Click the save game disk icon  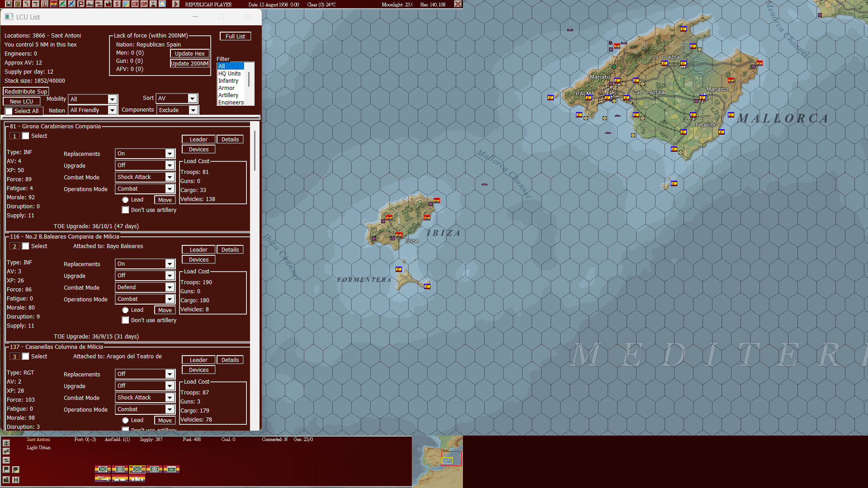coord(9,4)
